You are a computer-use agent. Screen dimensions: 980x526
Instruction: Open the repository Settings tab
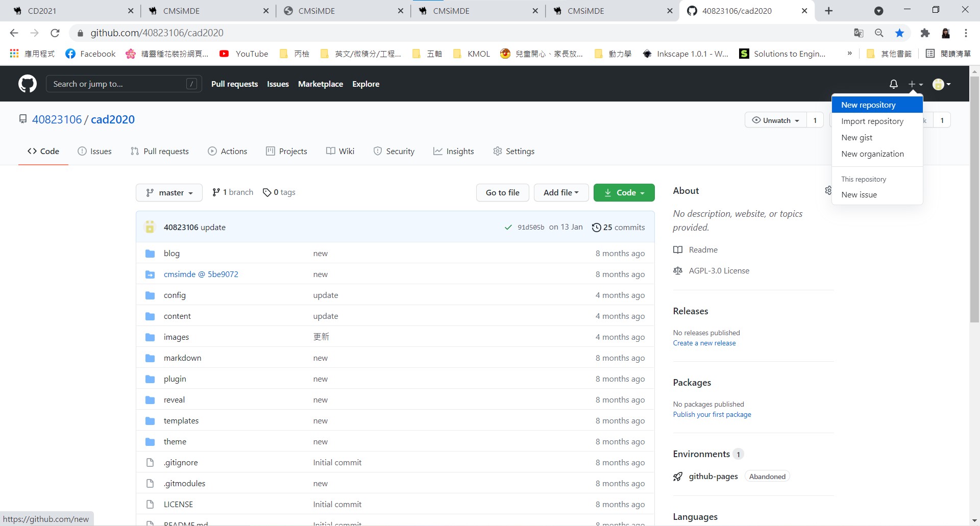tap(514, 151)
